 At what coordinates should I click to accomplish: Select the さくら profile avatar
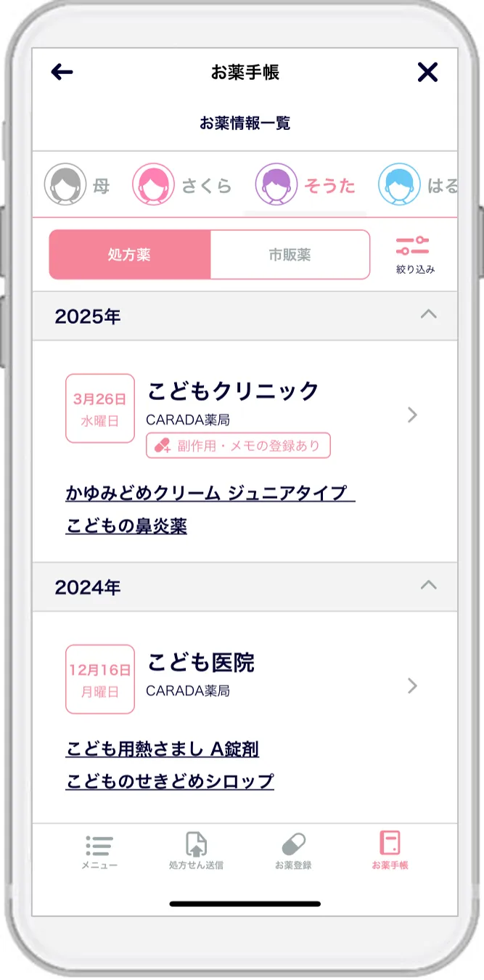pos(153,184)
